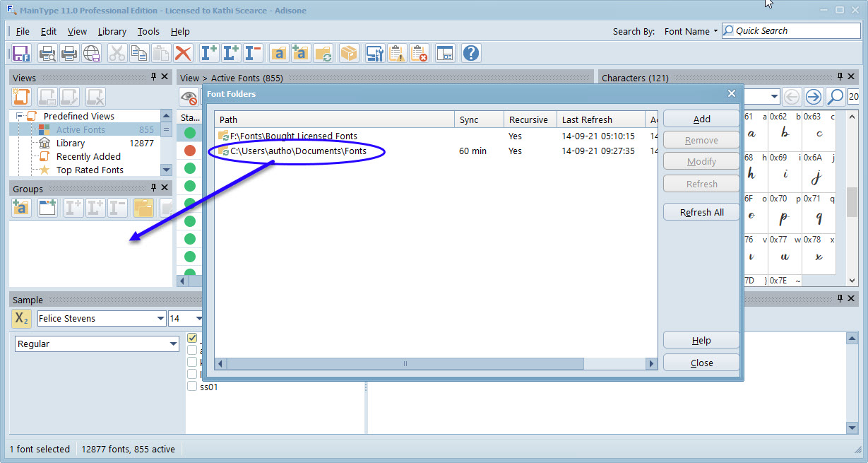
Task: Click the Refresh All button
Action: [701, 212]
